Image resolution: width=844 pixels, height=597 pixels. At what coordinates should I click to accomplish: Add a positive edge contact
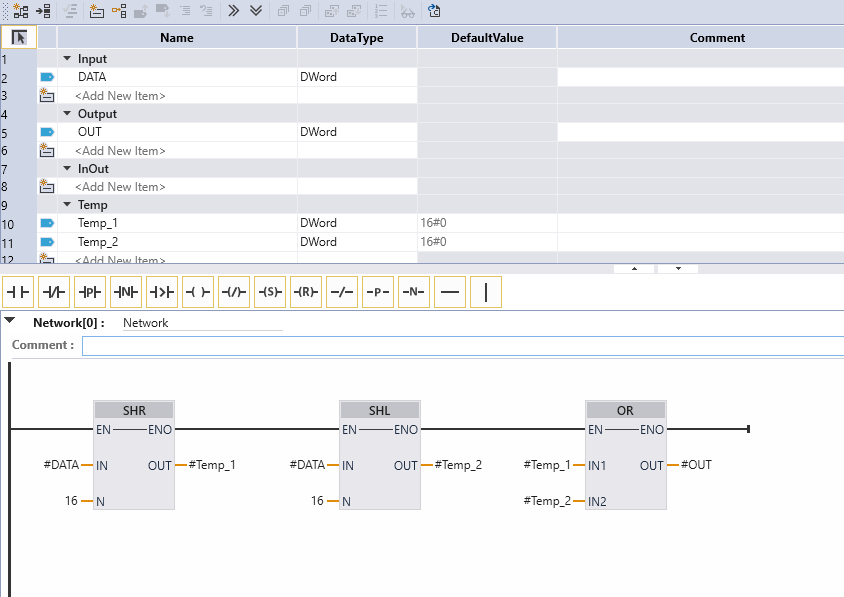(x=90, y=292)
